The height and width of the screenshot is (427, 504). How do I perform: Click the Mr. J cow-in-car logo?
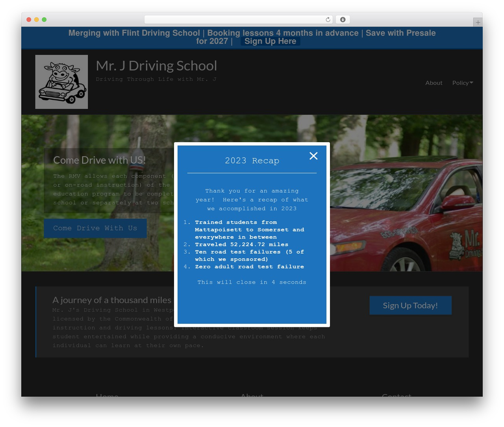coord(61,82)
